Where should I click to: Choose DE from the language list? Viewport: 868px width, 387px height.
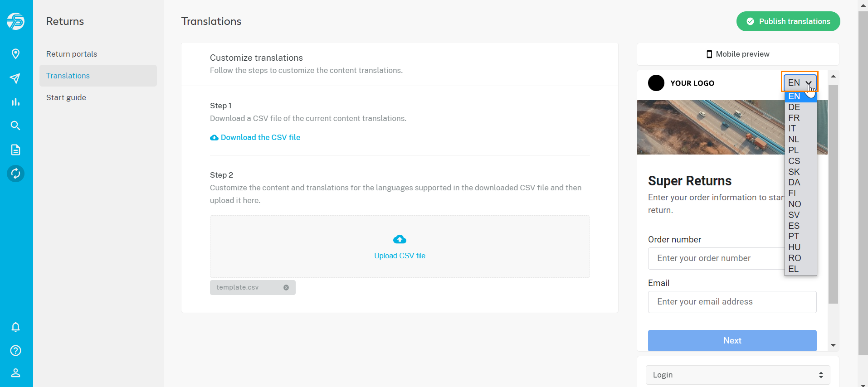click(x=801, y=107)
